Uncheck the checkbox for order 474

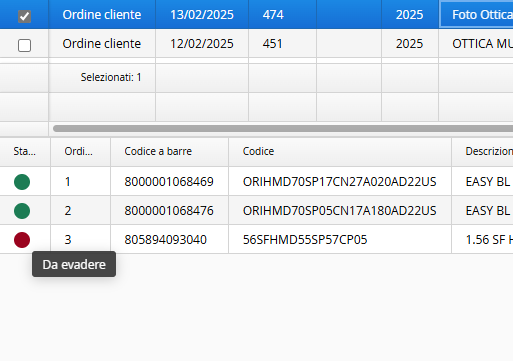tap(24, 16)
